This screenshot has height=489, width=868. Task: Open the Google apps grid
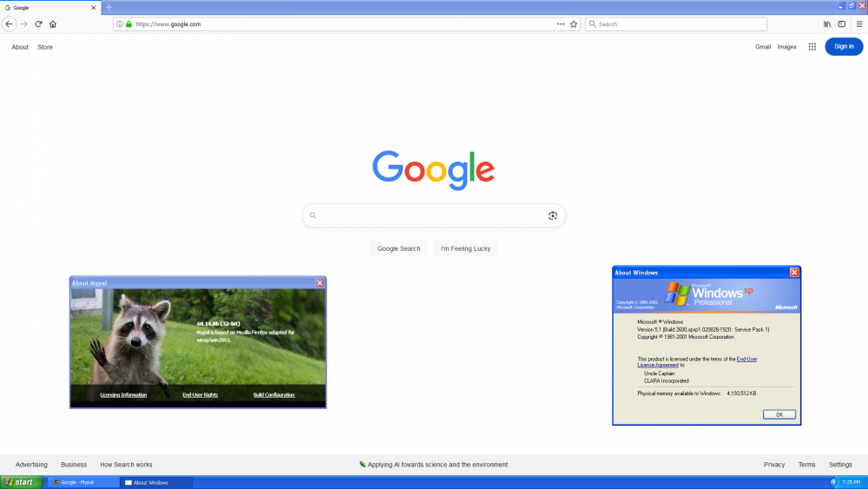pos(812,47)
